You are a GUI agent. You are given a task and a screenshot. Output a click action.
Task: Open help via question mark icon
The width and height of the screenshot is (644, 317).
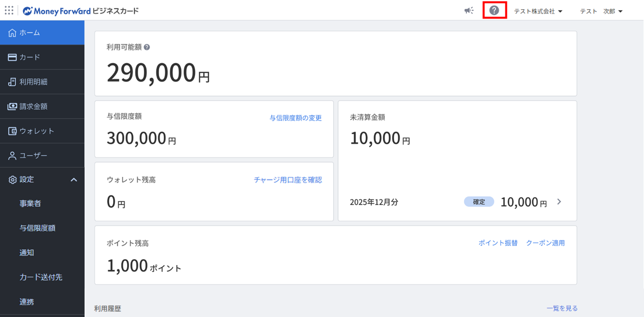(494, 10)
